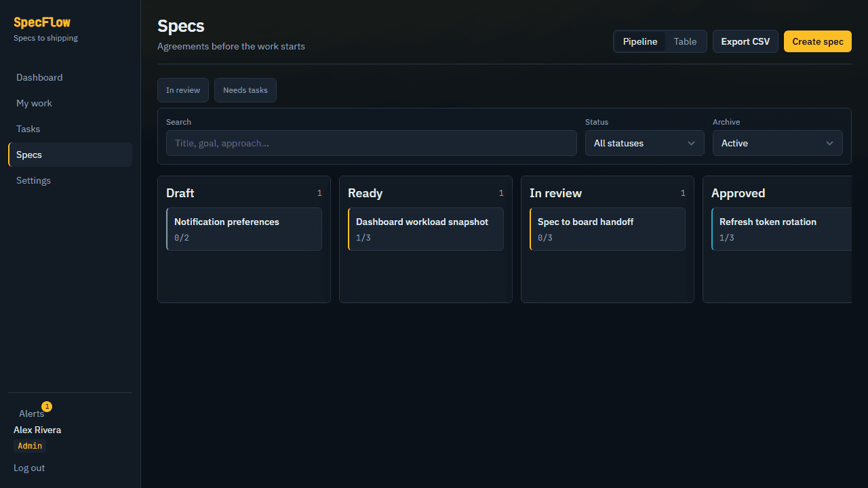Open Refresh token rotation spec card

coord(781,229)
